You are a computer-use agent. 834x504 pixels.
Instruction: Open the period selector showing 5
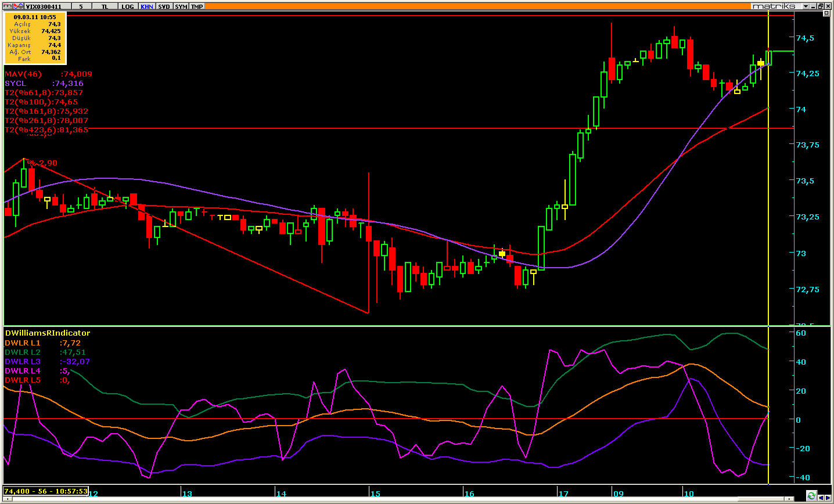tap(81, 6)
